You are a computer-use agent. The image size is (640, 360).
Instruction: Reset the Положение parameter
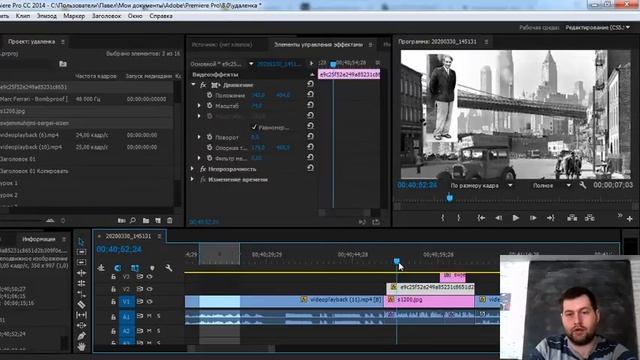[x=310, y=94]
